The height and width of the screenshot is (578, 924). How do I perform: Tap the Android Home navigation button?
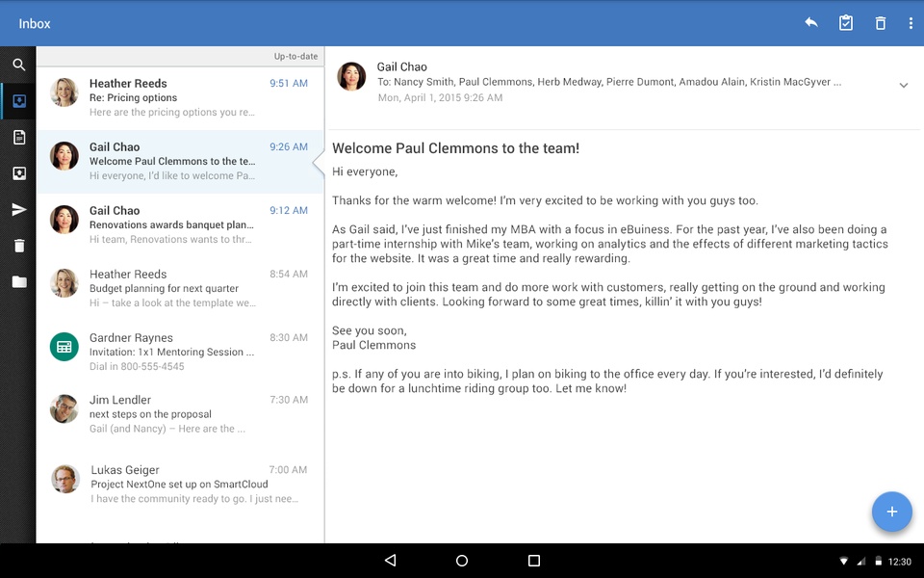(x=462, y=561)
